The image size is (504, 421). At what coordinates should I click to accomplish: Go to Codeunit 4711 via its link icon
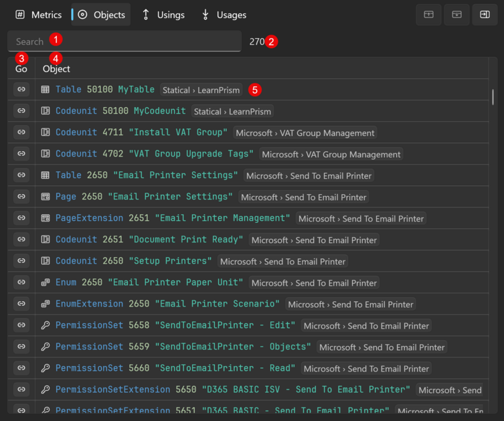click(x=21, y=133)
